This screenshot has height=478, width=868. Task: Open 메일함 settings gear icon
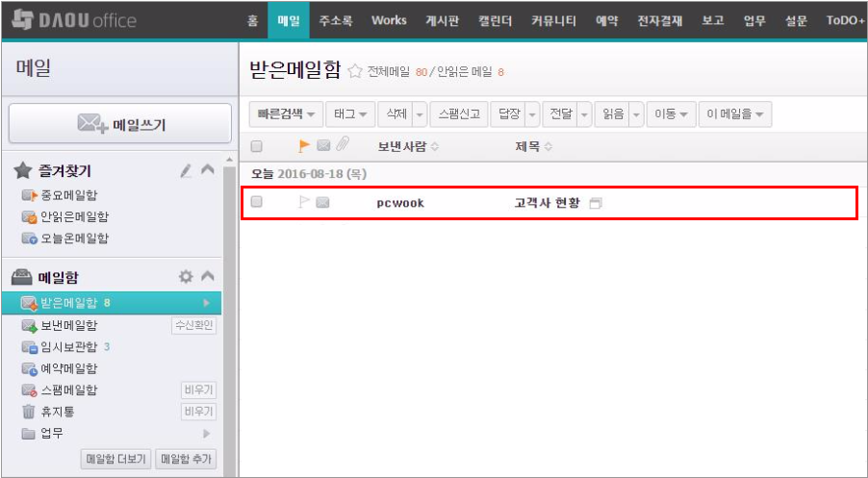point(186,277)
